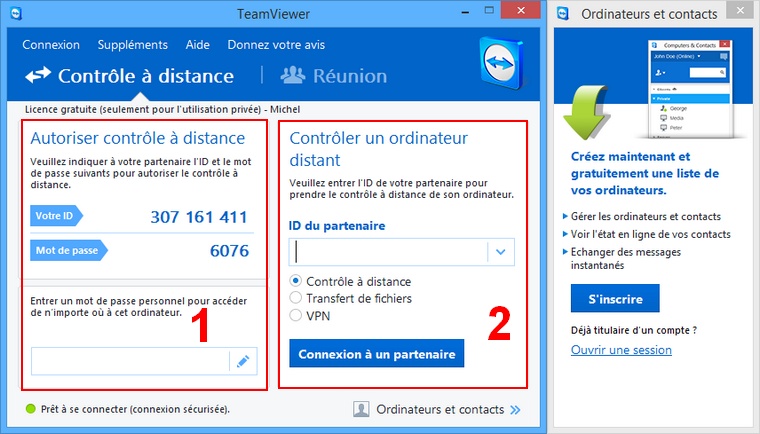This screenshot has height=434, width=760.
Task: Maximize the TeamViewer window
Action: tap(489, 11)
